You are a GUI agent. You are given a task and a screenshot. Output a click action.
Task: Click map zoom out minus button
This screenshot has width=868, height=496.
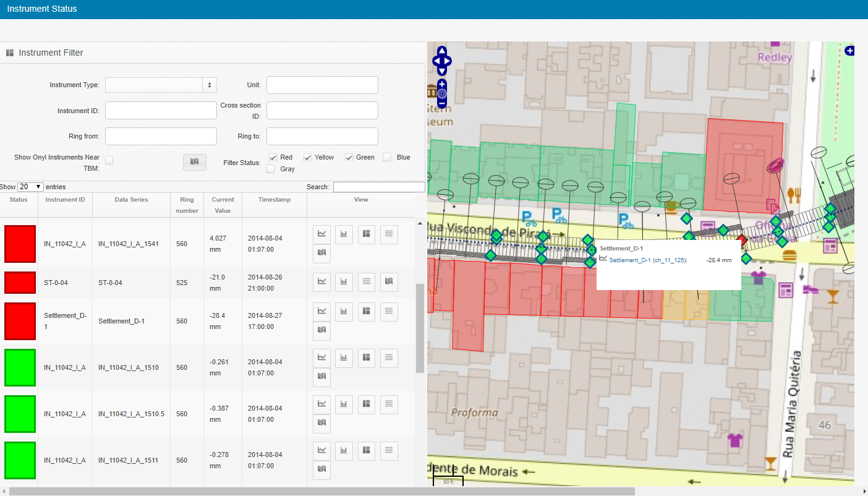tap(442, 103)
